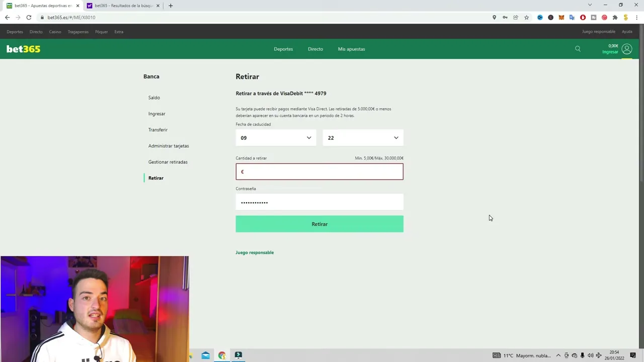The width and height of the screenshot is (644, 362).
Task: Open the expiry month dropdown showing 09
Action: [276, 138]
